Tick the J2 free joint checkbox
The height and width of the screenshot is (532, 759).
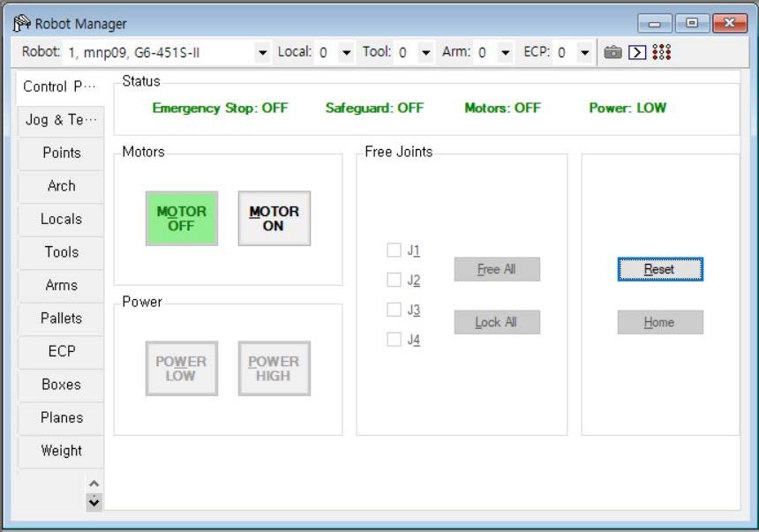394,280
